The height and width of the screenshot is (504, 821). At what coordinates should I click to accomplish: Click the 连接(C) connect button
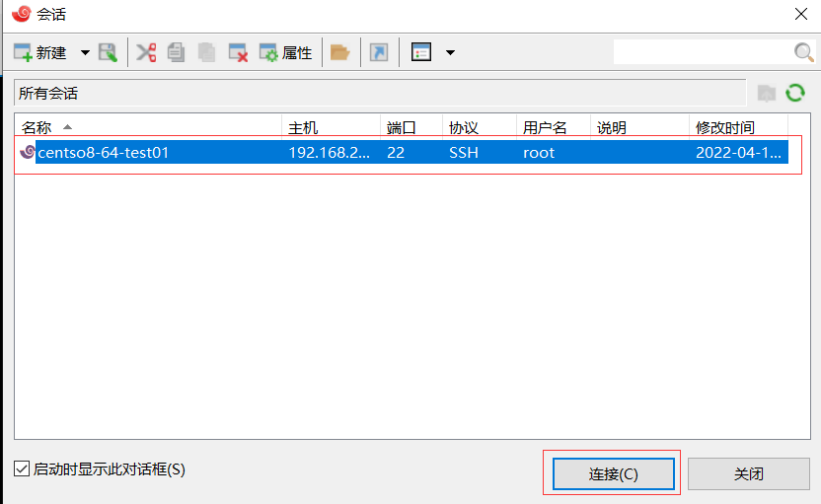tap(613, 473)
